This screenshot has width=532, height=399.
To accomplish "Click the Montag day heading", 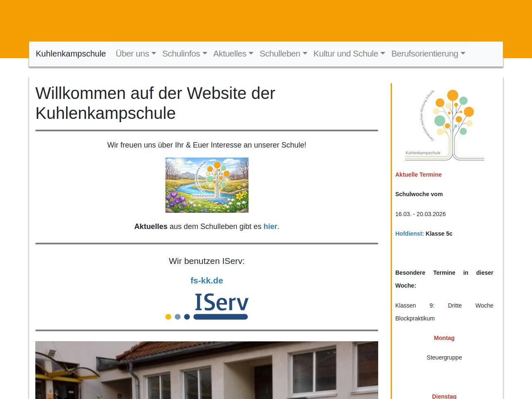I will (444, 338).
